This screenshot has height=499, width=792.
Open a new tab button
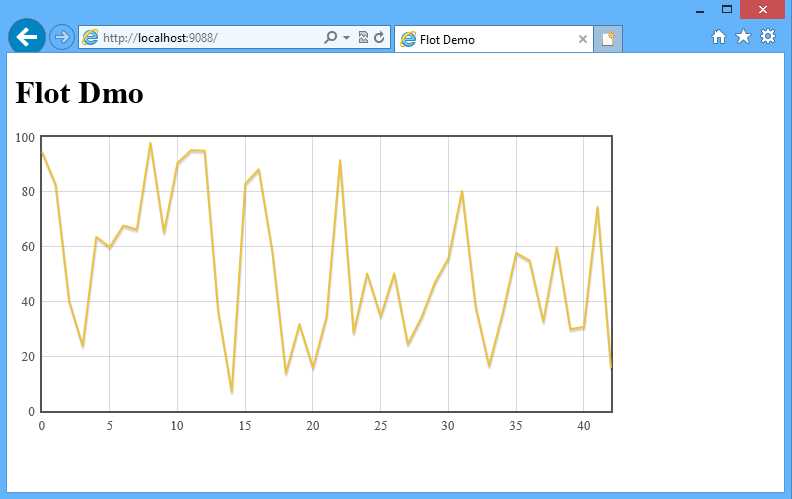[x=608, y=39]
